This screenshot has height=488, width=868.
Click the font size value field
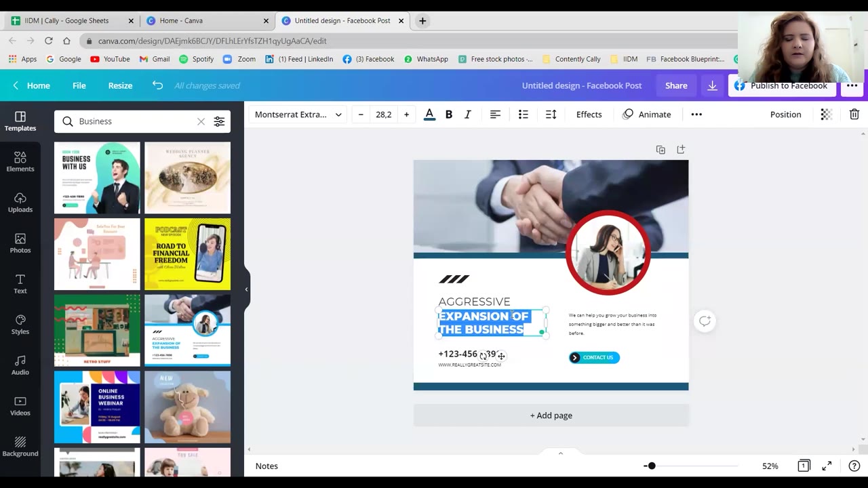384,115
